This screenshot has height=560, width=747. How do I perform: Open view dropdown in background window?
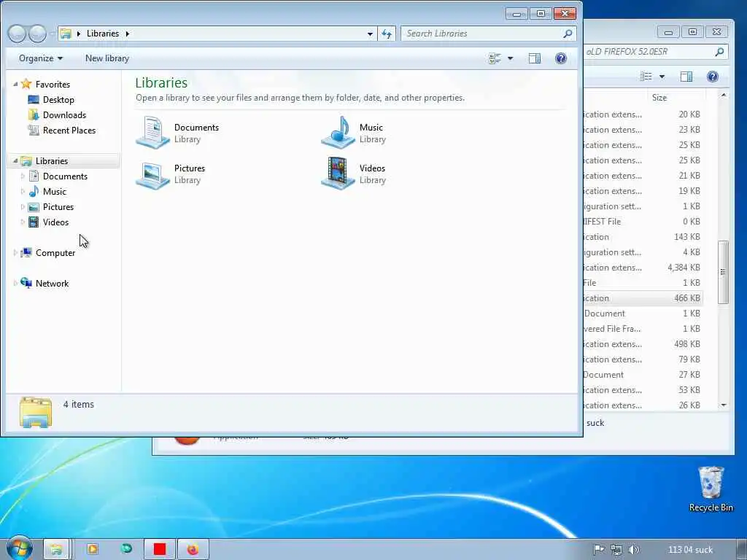click(x=662, y=76)
